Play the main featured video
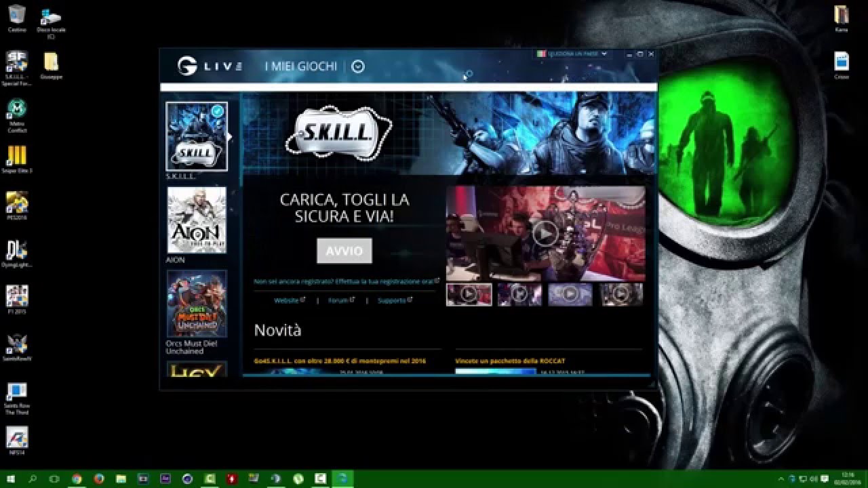Screen dimensions: 868x488 [x=545, y=234]
